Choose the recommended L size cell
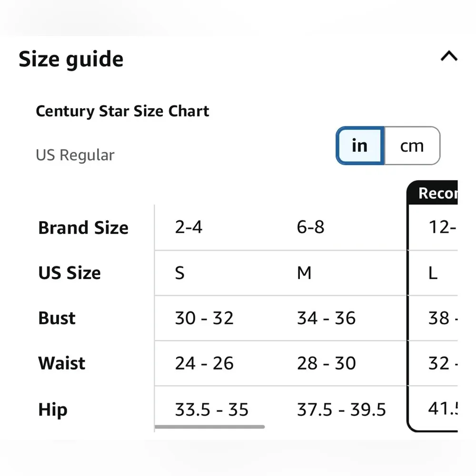 tap(433, 273)
